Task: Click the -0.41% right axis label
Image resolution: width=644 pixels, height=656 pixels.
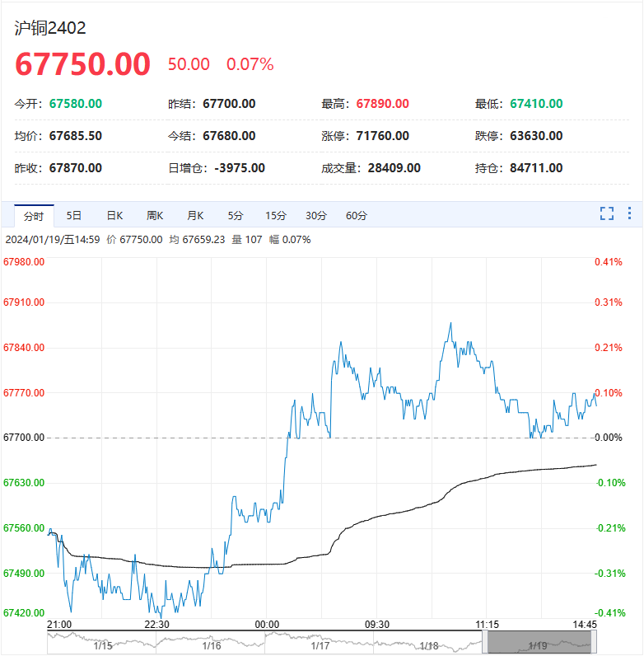Action: (610, 613)
